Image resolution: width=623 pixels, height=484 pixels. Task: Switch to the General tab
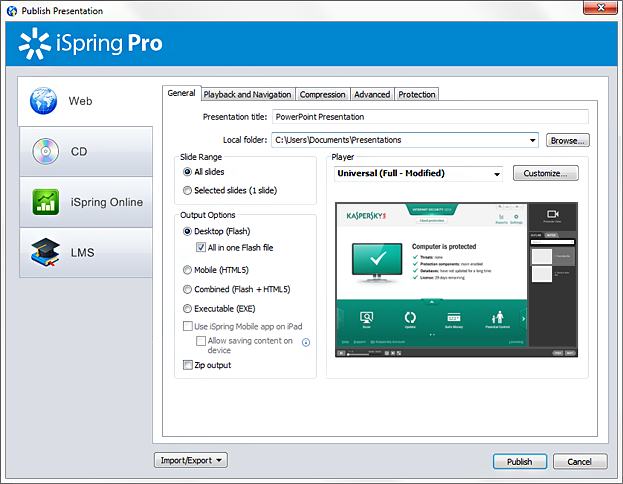(181, 93)
